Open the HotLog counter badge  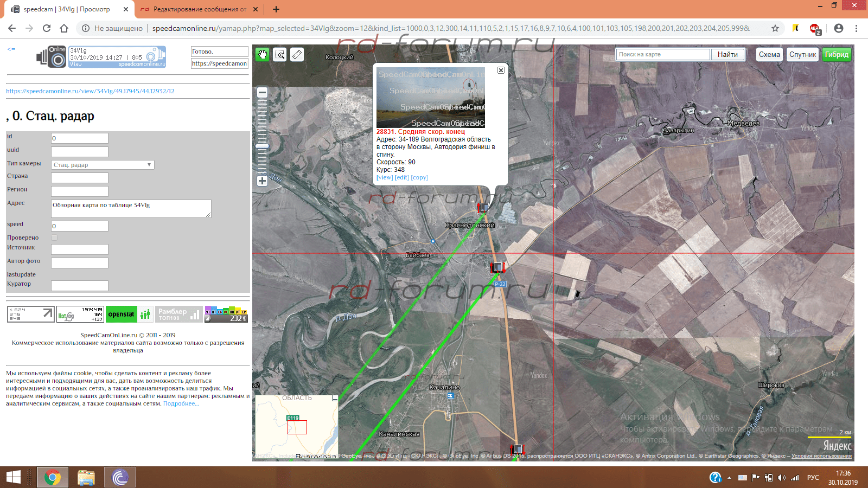click(80, 314)
